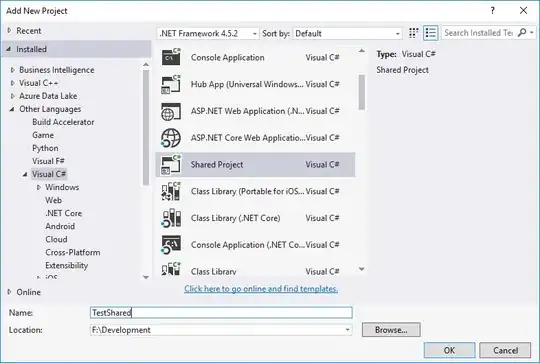The width and height of the screenshot is (540, 363).
Task: Select the Class Library (.NET Core) name
Action: coord(236,218)
